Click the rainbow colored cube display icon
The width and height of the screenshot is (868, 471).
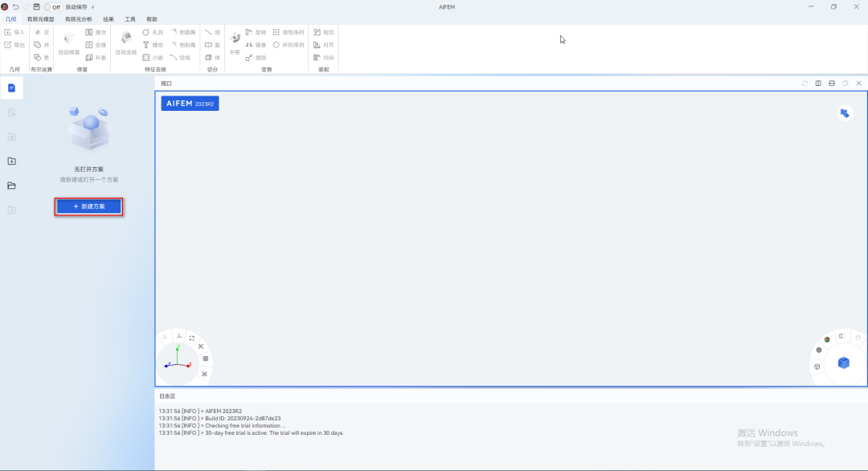tap(827, 339)
